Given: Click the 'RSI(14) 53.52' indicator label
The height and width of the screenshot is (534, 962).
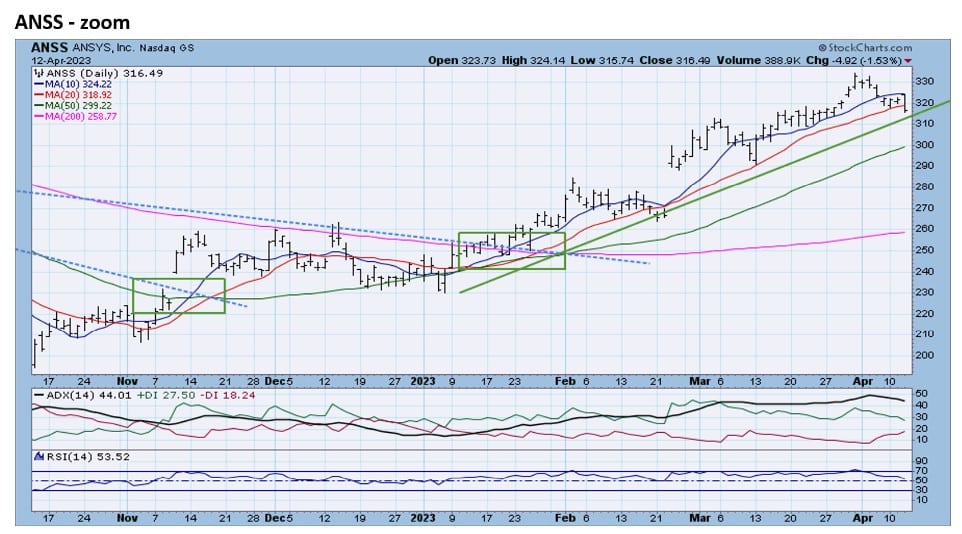Looking at the screenshot, I should tap(88, 457).
